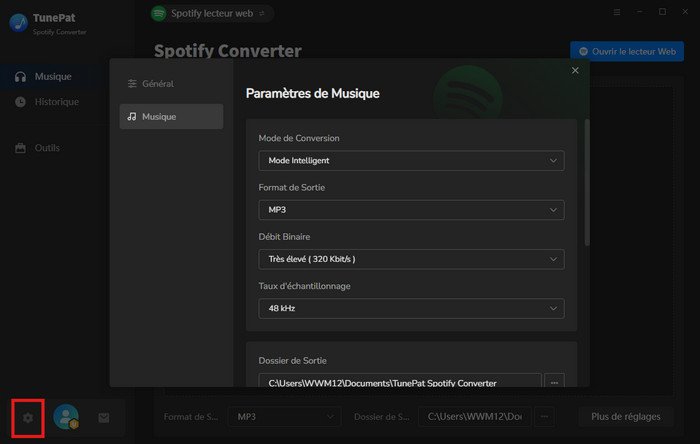Click toolbox icon beside Outils
This screenshot has height=444, width=700.
[20, 148]
